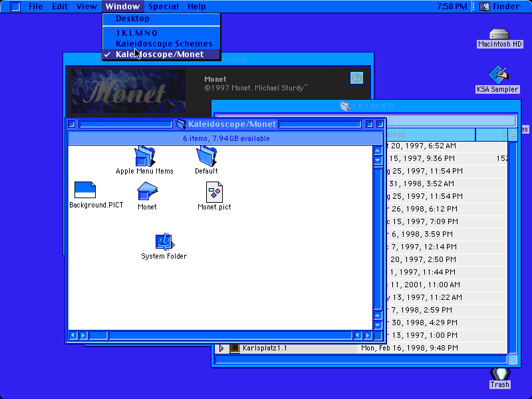This screenshot has height=399, width=532.
Task: Click the '6 items, 7.94 GB available' status text
Action: (x=226, y=138)
